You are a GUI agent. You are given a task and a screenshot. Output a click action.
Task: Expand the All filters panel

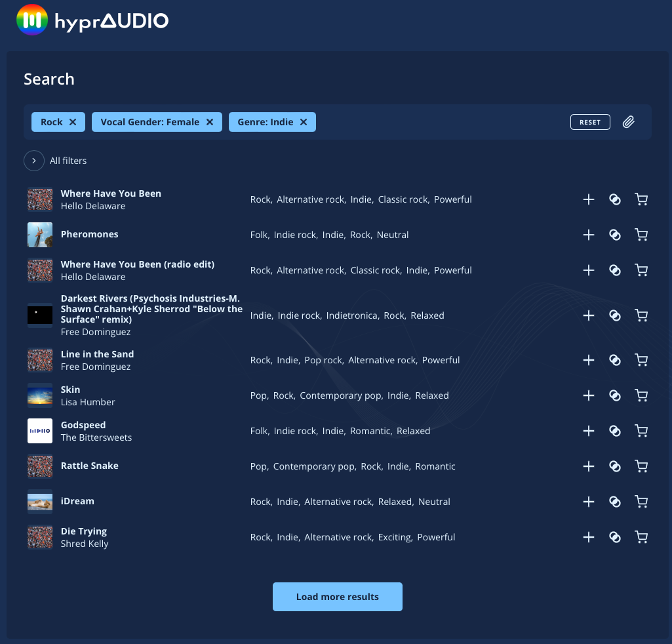click(x=34, y=161)
